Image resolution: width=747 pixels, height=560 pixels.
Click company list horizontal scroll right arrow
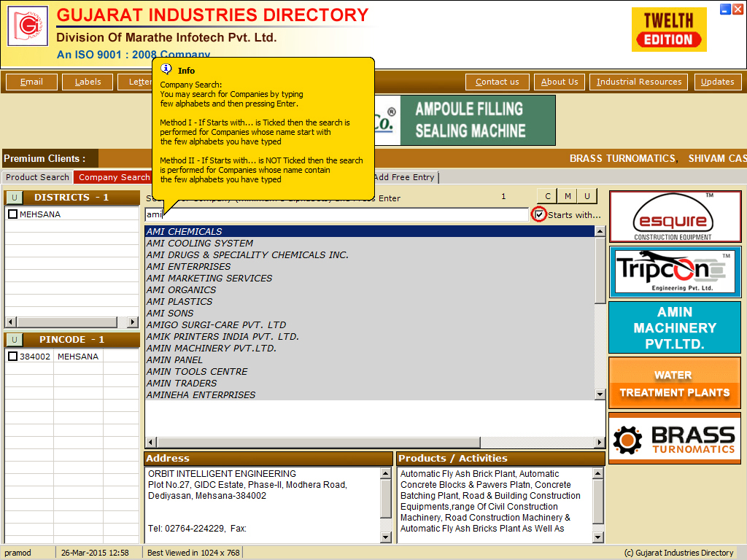point(600,443)
